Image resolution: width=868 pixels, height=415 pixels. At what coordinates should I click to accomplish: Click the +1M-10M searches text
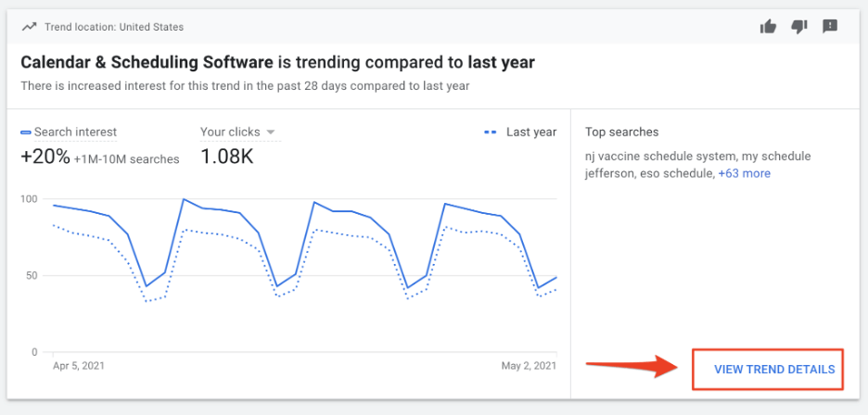[x=127, y=159]
